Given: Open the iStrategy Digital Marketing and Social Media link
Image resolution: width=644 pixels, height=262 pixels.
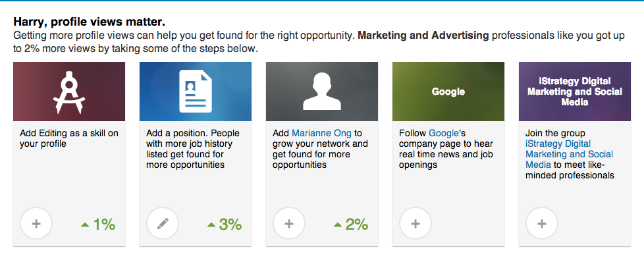Looking at the screenshot, I should (x=569, y=155).
